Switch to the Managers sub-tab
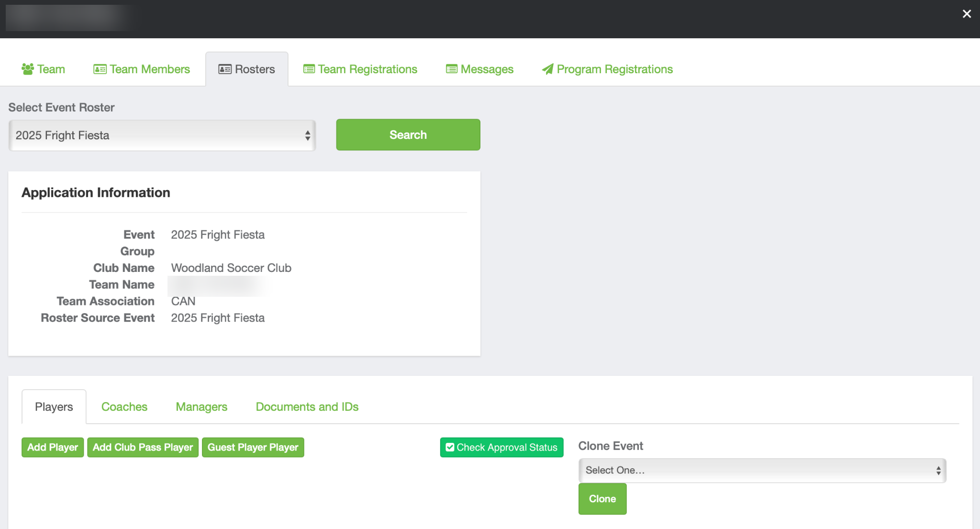 pyautogui.click(x=201, y=407)
